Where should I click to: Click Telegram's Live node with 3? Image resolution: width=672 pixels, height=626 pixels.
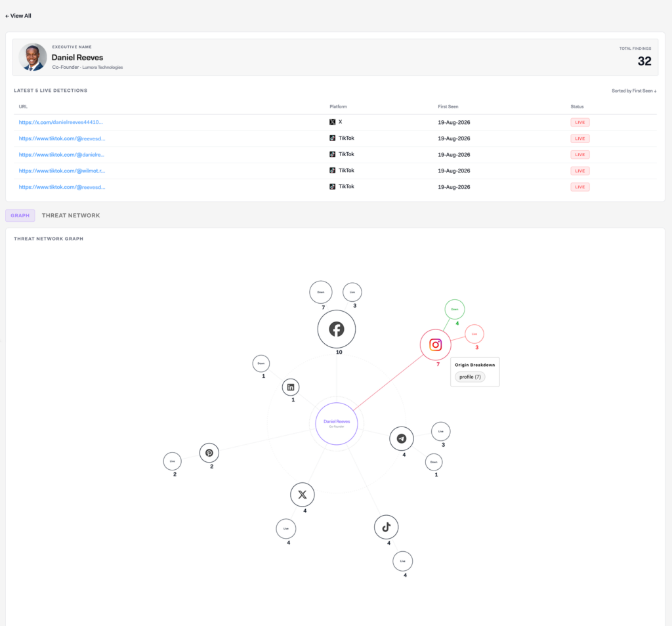[440, 432]
